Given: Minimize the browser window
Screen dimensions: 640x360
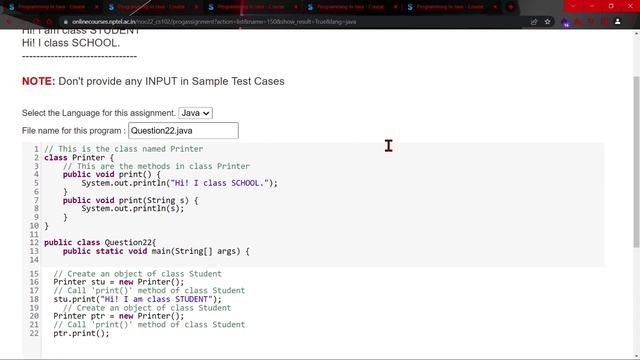Looking at the screenshot, I should pos(592,6).
